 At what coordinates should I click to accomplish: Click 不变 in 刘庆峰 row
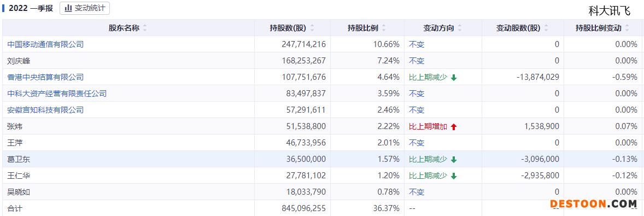[417, 61]
